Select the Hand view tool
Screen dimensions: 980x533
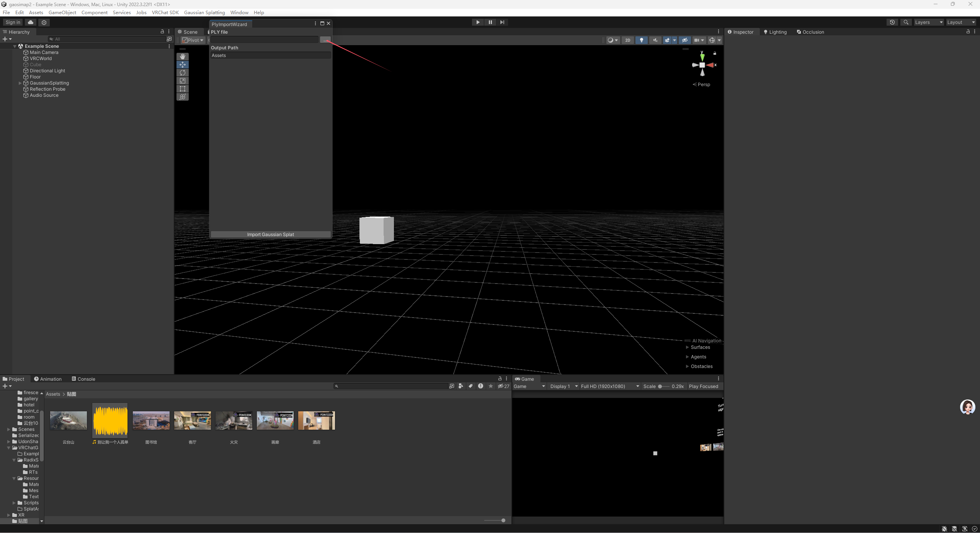(183, 57)
